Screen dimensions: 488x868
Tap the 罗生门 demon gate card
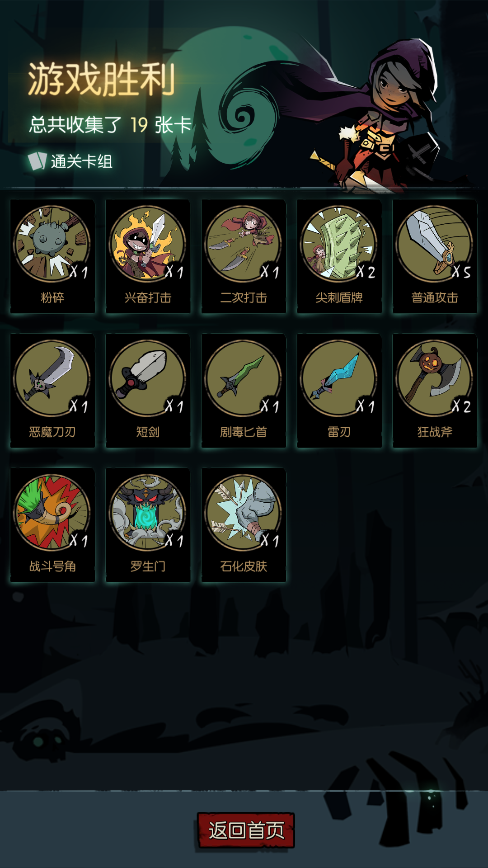point(148,524)
